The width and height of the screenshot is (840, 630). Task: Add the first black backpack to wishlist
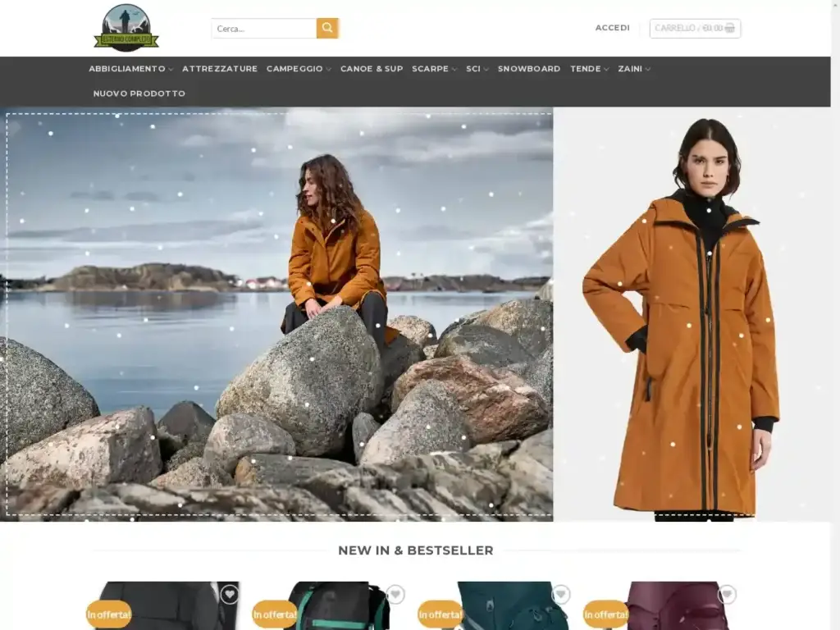click(x=230, y=595)
